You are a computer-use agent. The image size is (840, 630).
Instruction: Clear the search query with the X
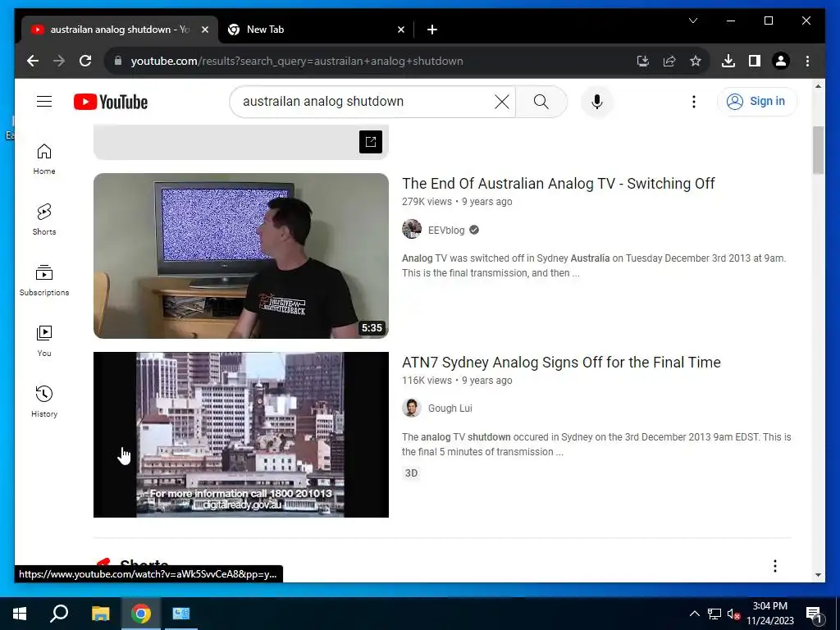click(x=501, y=101)
